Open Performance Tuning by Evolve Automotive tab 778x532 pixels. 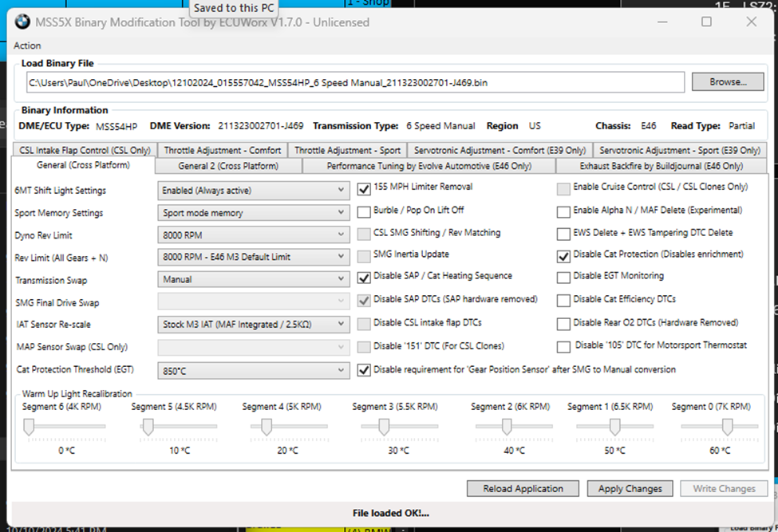pyautogui.click(x=428, y=166)
